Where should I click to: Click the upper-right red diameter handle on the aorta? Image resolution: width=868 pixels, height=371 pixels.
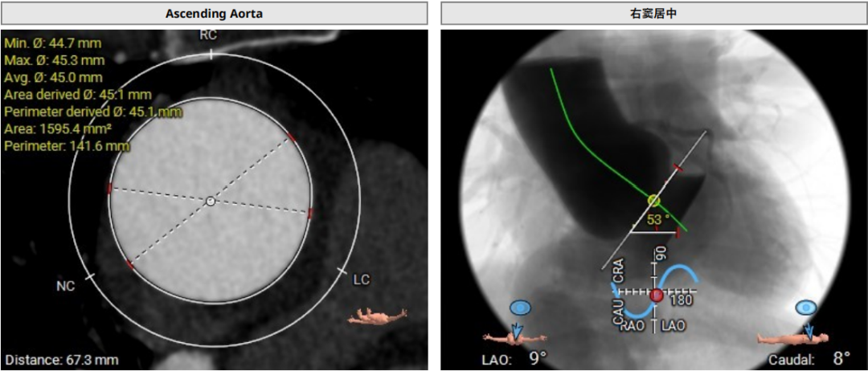[x=291, y=137]
